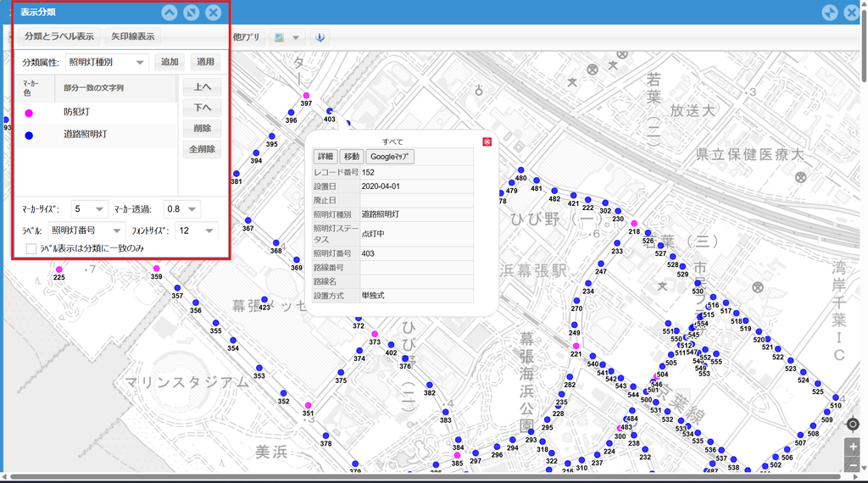Click map marker labeled 351

(309, 406)
